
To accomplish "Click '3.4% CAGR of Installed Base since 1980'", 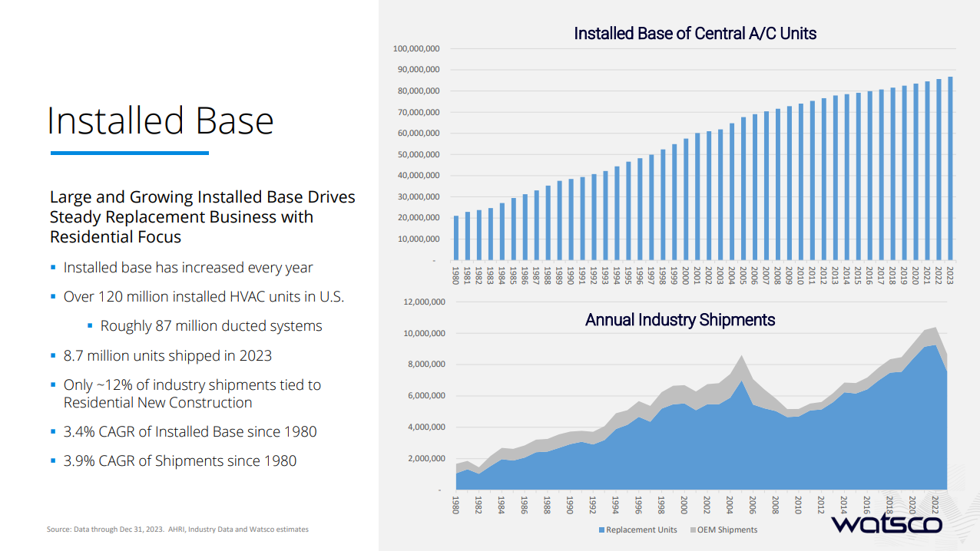I will tap(190, 431).
